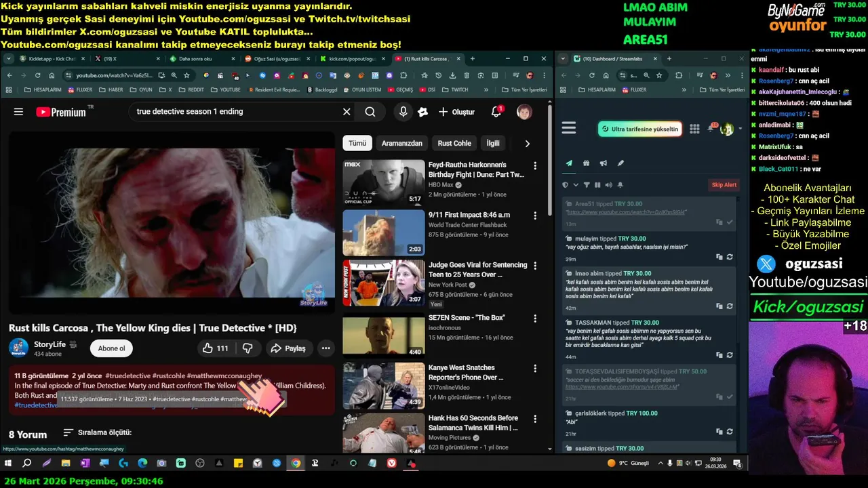Open the HESAPLARIM bookmark folder in YouTube window
The image size is (868, 488).
click(42, 89)
